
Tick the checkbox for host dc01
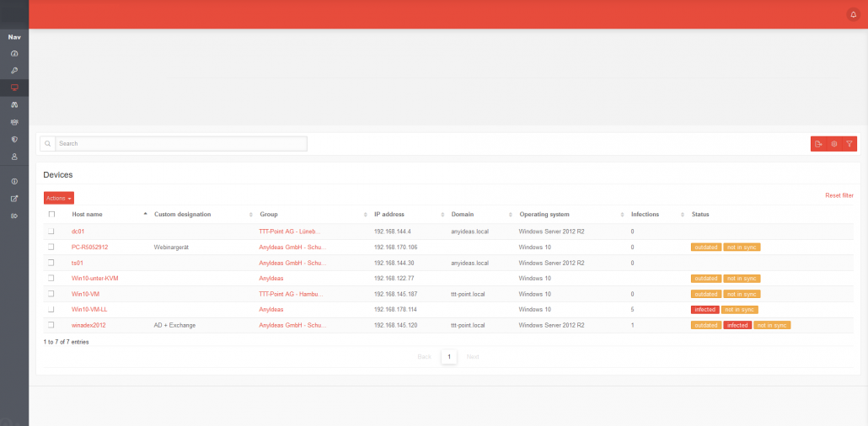point(51,231)
